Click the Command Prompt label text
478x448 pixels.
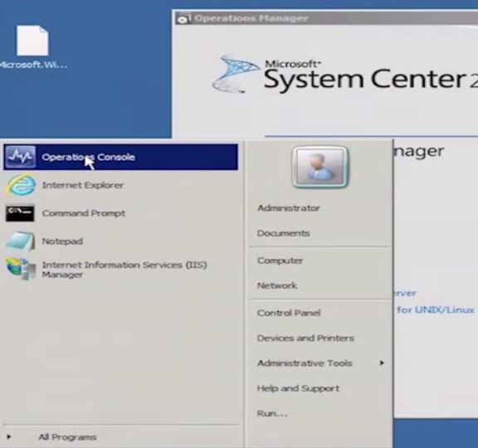pos(84,213)
